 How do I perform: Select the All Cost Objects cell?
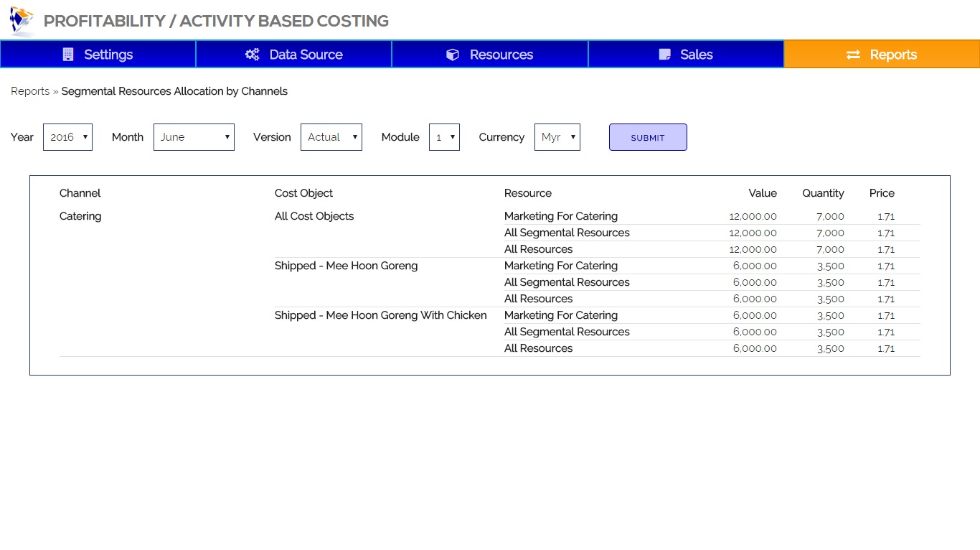pyautogui.click(x=314, y=216)
